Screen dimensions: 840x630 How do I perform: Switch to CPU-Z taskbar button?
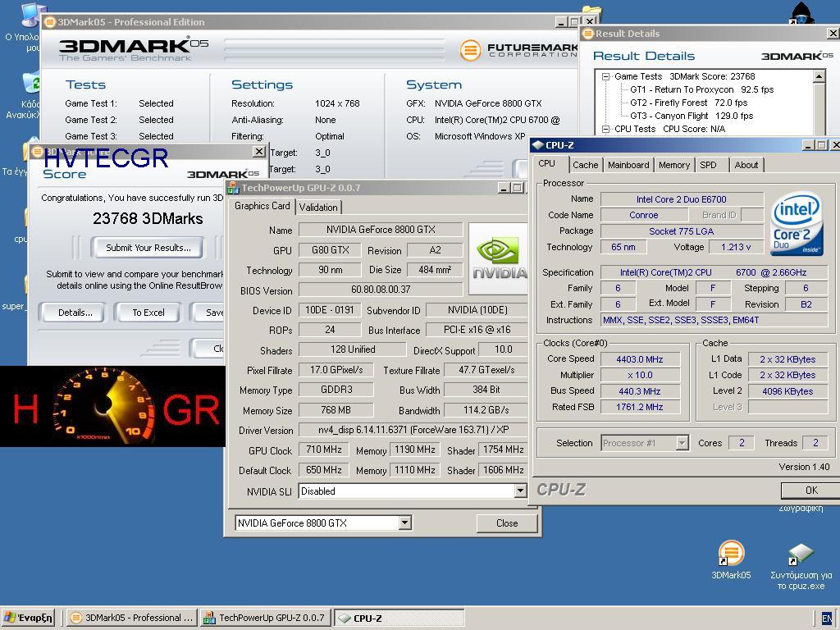(399, 618)
